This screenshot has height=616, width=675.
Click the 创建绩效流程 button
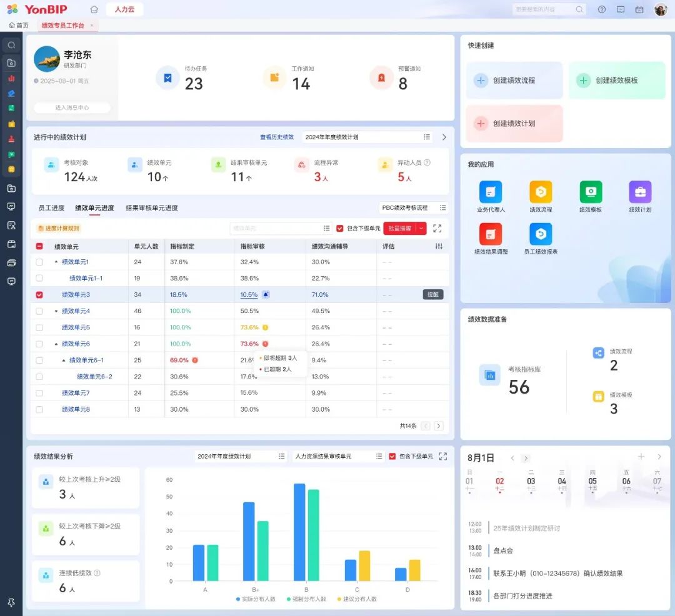pos(514,81)
